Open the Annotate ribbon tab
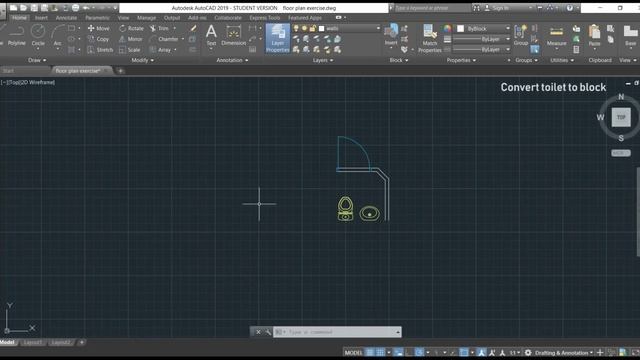Viewport: 640px width, 360px height. [x=66, y=18]
